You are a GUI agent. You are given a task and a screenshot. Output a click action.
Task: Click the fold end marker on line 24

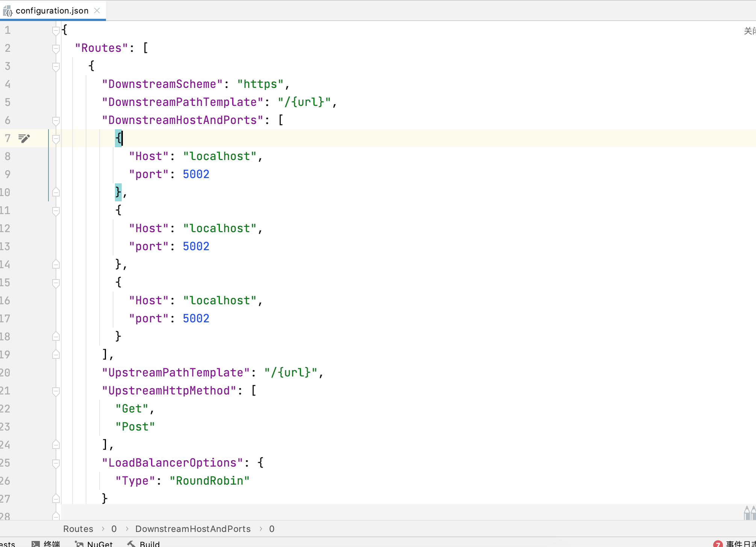pos(56,445)
